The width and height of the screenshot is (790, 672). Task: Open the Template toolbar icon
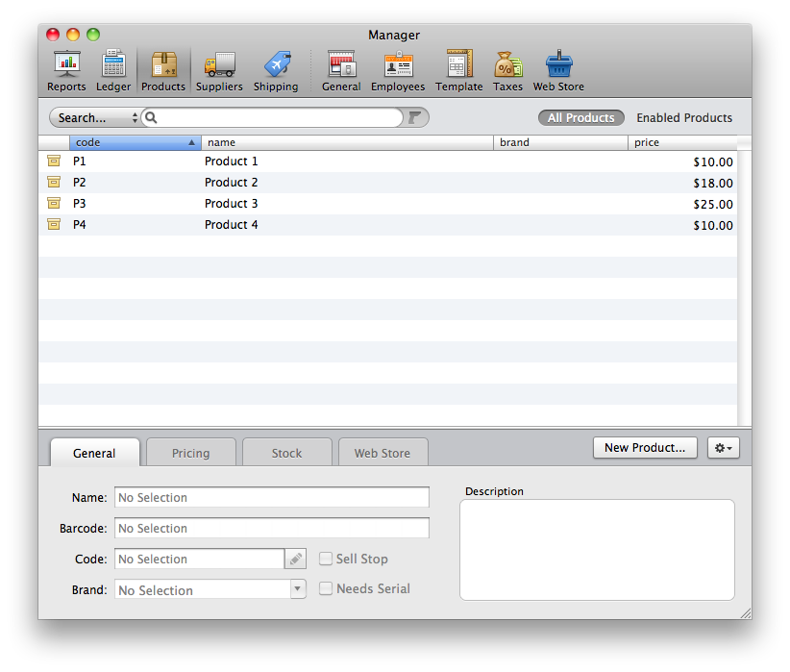[x=459, y=70]
